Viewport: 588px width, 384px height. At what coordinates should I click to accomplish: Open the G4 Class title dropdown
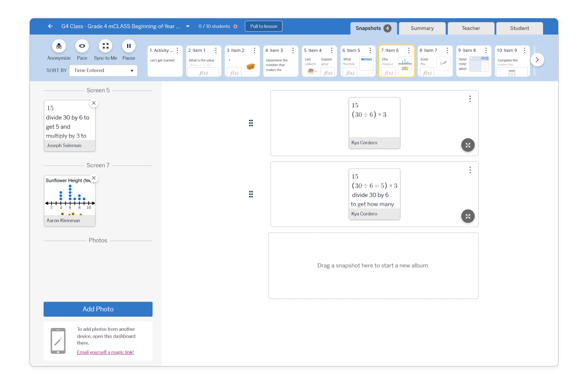click(x=187, y=26)
